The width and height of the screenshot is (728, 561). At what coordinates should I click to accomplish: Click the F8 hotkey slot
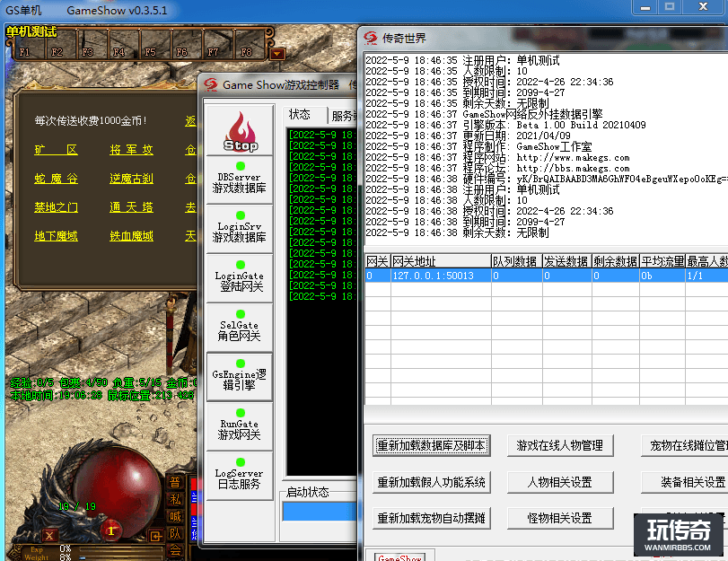point(250,45)
